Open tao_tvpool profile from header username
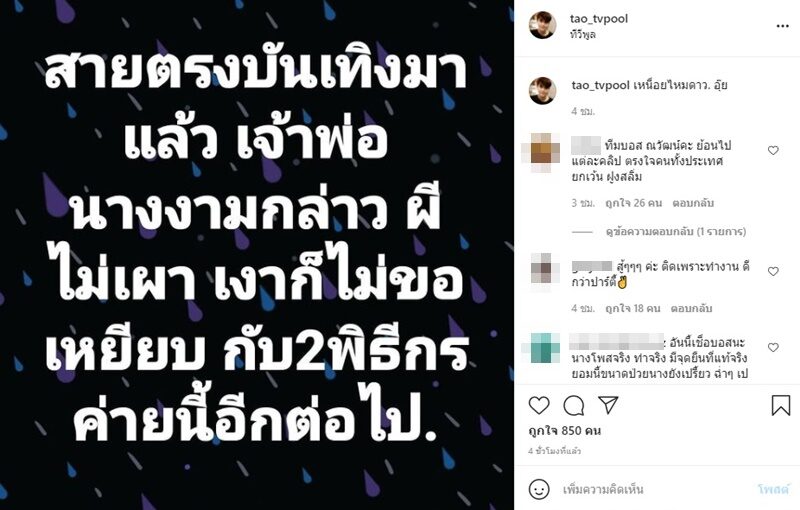Viewport: 800px width, 510px height. 599,19
